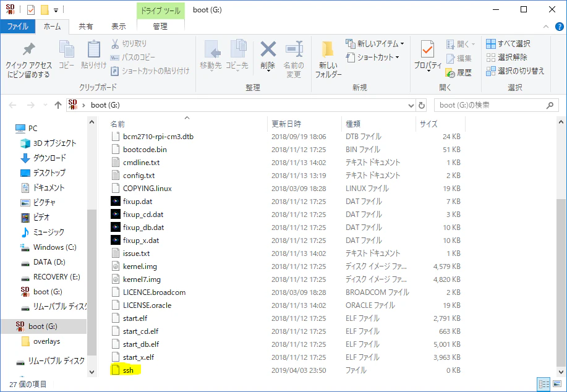Click the navigation pane down scroll arrow
The image size is (567, 392).
[x=92, y=372]
